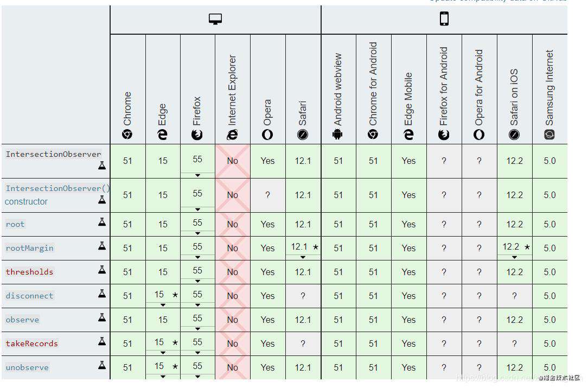Image resolution: width=588 pixels, height=388 pixels.
Task: Expand Safari on iOS 12.2 rootMargin notes
Action: 514,257
